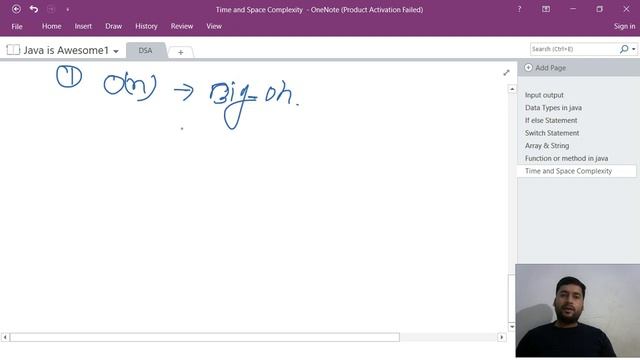The image size is (640, 360).
Task: Switch to the Home ribbon tab
Action: point(51,26)
